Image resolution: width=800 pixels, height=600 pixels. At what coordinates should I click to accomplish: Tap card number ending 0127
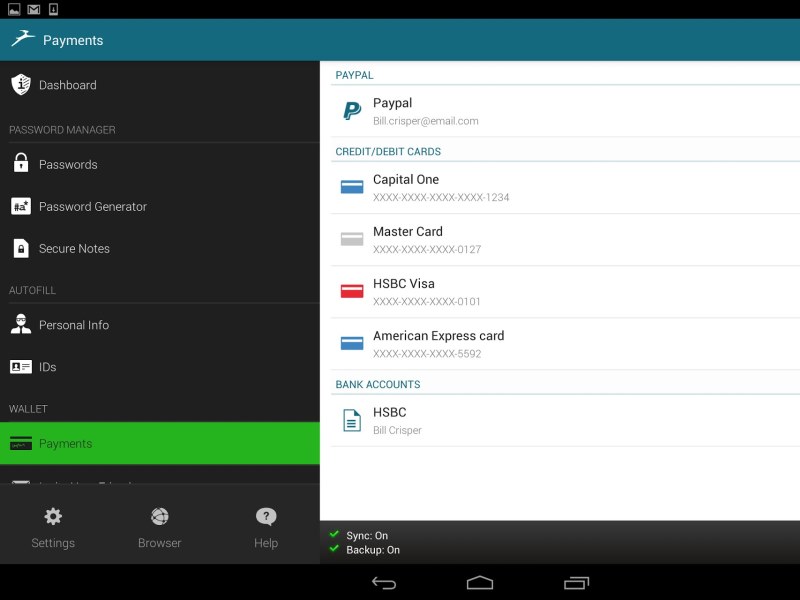(x=427, y=249)
